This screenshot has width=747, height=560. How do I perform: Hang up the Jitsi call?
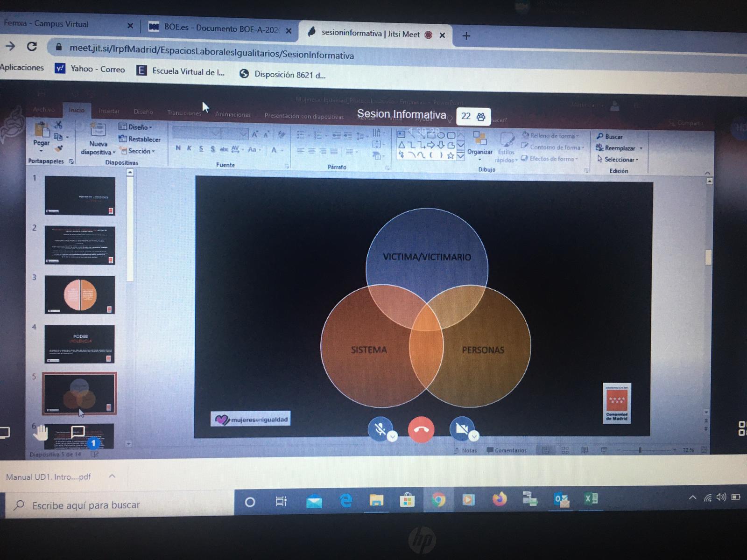coord(421,429)
